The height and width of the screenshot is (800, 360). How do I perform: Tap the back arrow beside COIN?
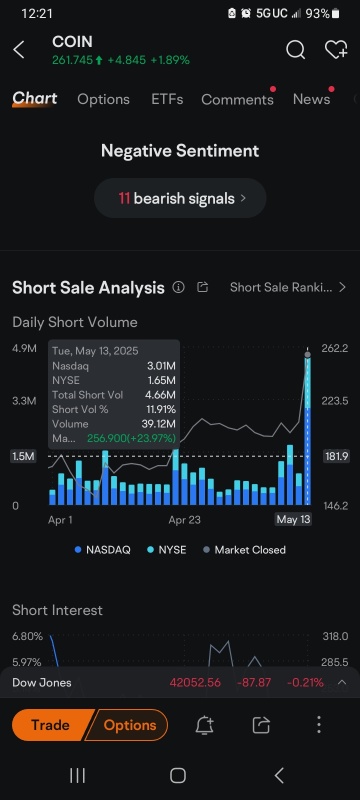(x=19, y=50)
